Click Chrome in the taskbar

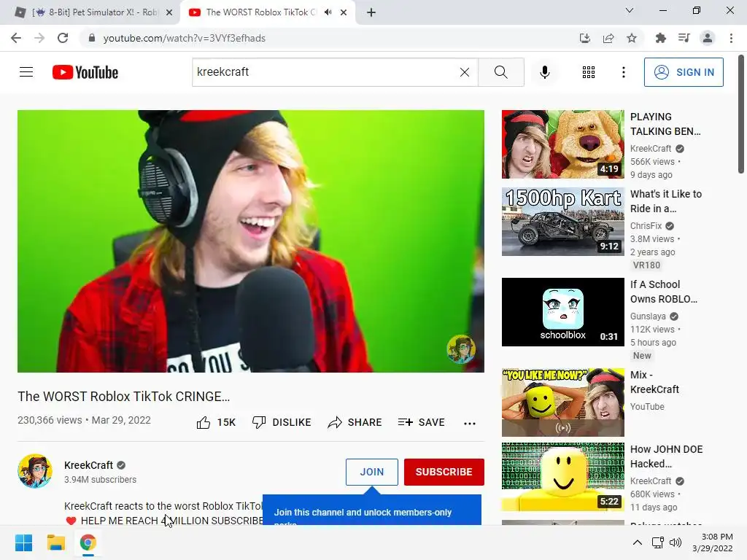88,542
